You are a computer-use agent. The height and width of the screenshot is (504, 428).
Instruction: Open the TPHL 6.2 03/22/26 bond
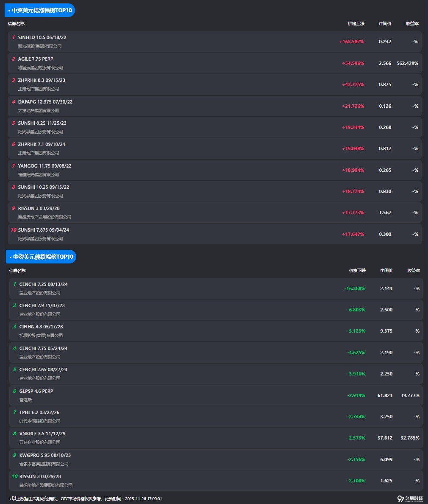(39, 412)
